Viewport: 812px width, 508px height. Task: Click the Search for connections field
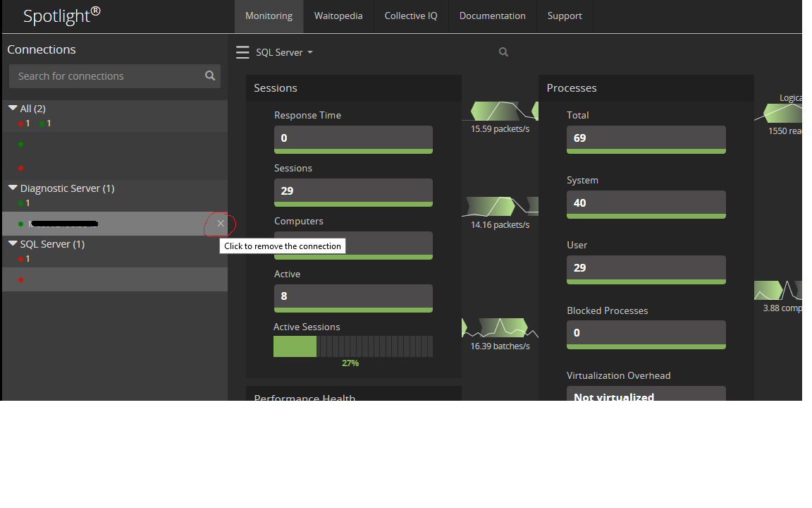[106, 76]
